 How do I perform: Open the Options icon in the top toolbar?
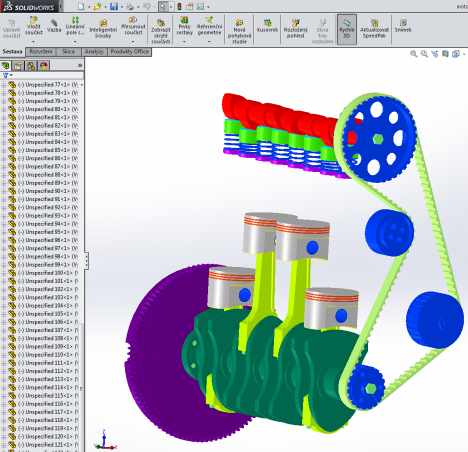(x=200, y=6)
